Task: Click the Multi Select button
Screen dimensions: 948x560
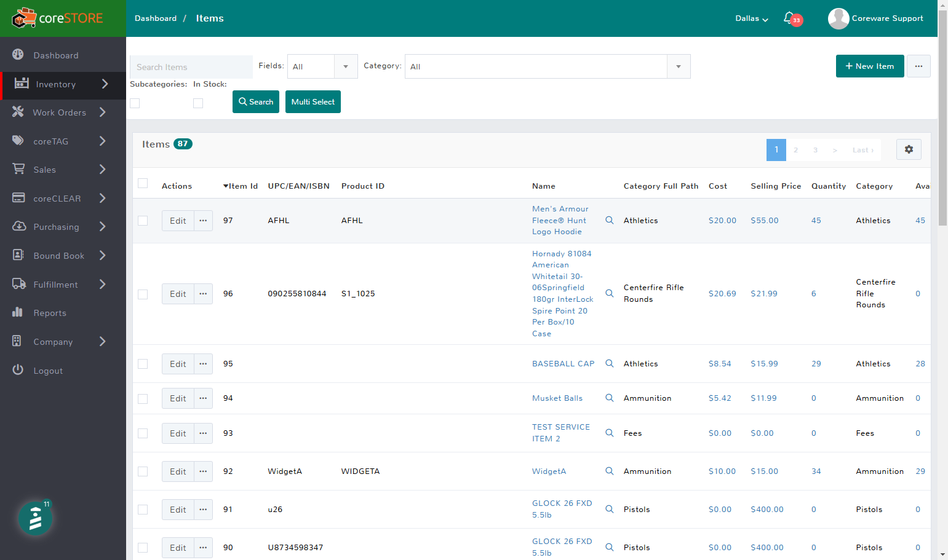Action: [x=313, y=101]
